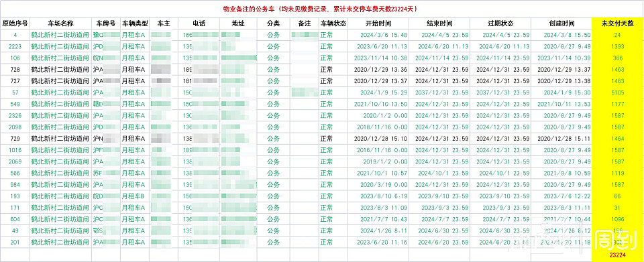Select the 结束时间 column header
This screenshot has height=262, width=644.
(439, 23)
